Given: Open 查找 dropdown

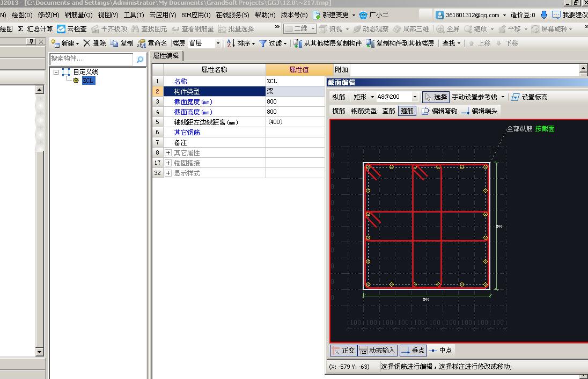Looking at the screenshot, I should tap(459, 43).
